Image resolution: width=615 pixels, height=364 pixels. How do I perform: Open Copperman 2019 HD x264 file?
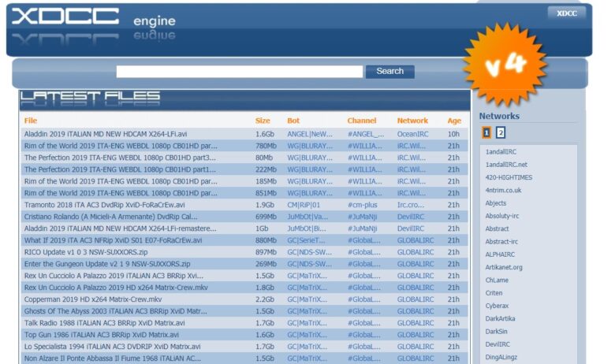(x=93, y=299)
